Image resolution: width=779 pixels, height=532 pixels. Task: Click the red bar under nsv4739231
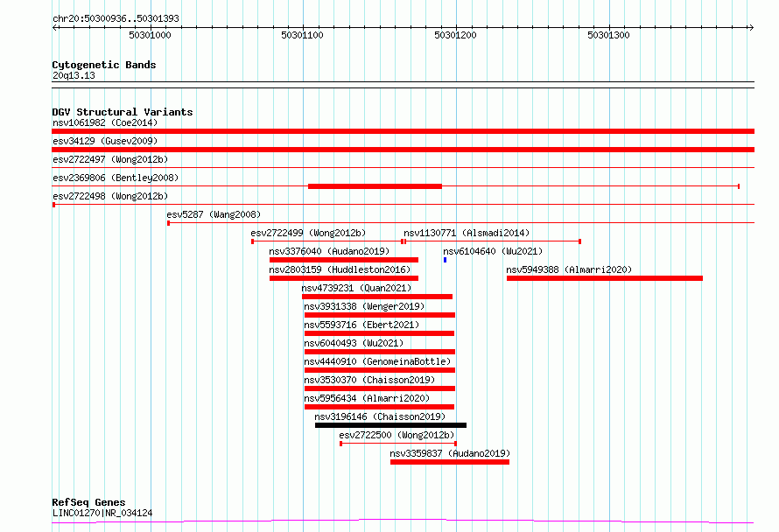click(x=377, y=297)
